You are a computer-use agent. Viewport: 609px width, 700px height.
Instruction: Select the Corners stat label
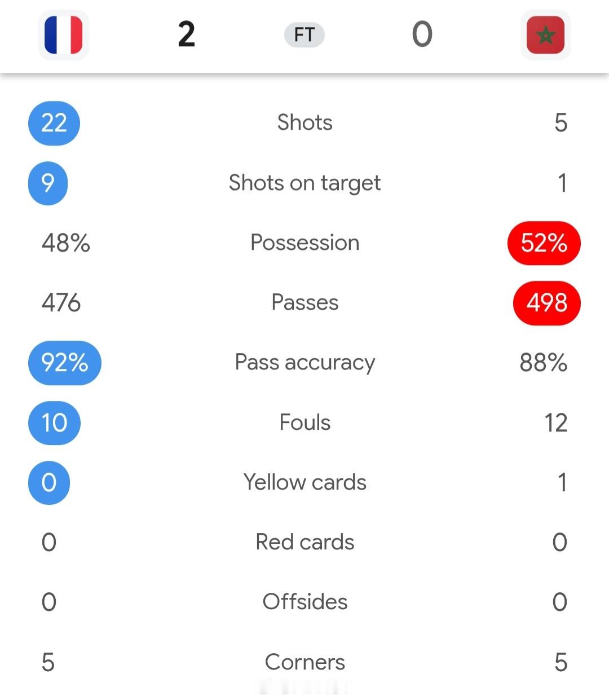click(x=304, y=662)
